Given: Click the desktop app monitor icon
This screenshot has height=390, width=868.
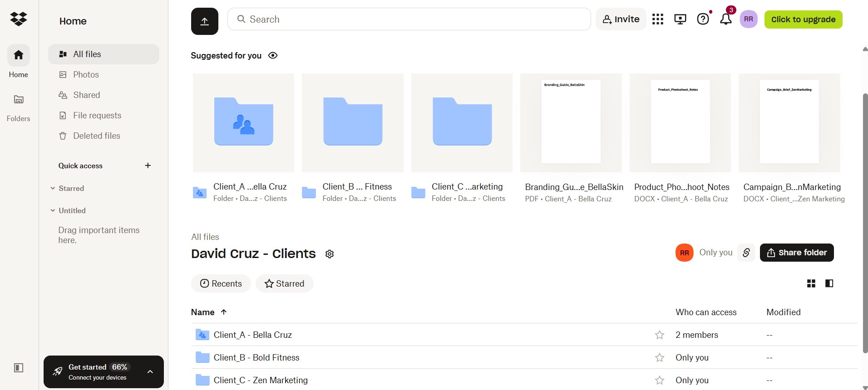Looking at the screenshot, I should pos(680,19).
